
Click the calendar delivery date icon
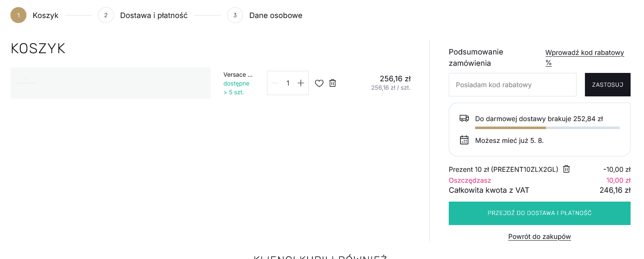(x=464, y=140)
